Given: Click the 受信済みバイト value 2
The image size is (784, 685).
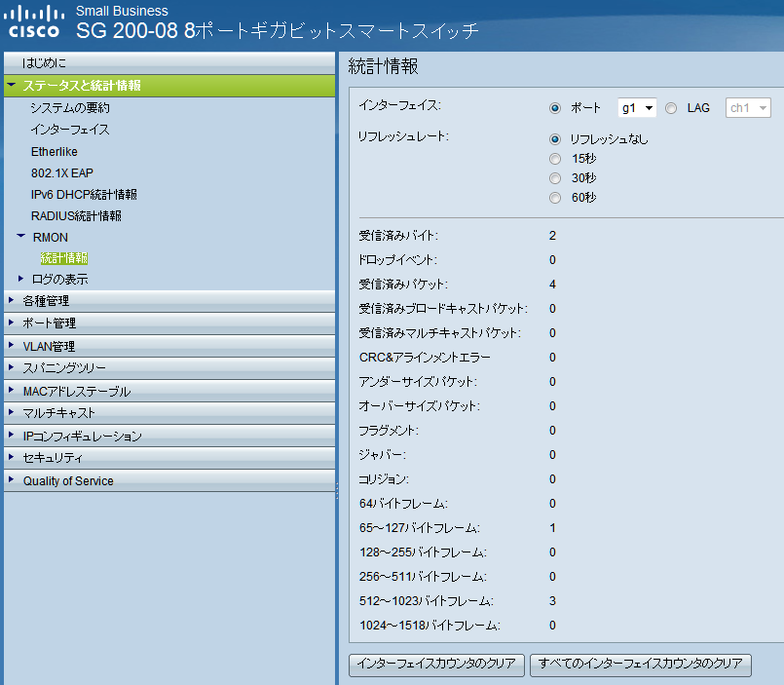Looking at the screenshot, I should point(552,236).
